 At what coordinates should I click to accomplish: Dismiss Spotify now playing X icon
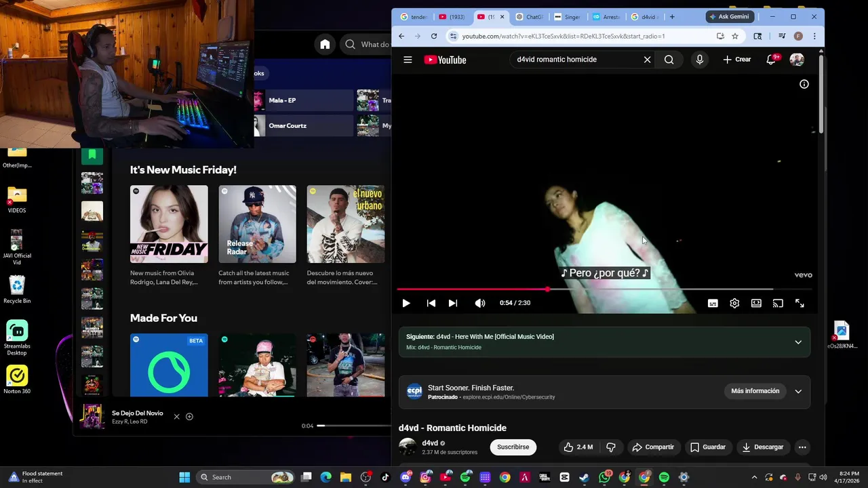(176, 417)
